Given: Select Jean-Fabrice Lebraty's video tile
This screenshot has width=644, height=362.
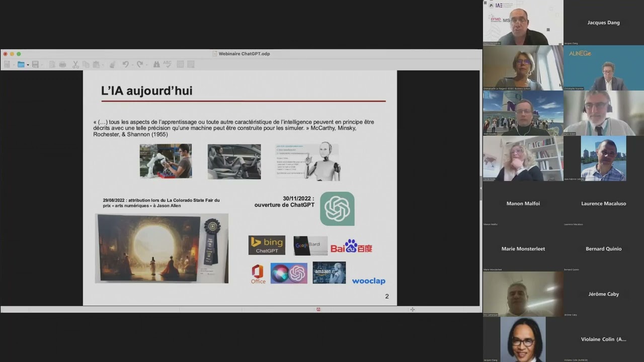Looking at the screenshot, I should point(604,158).
